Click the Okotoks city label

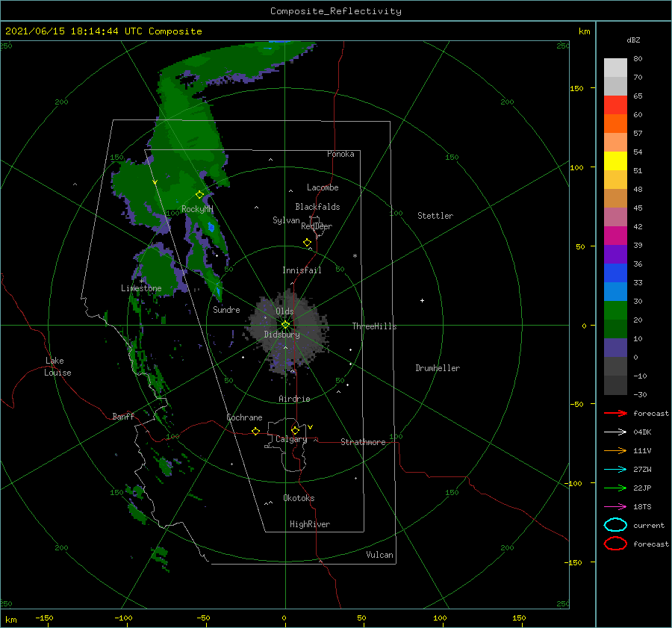299,498
